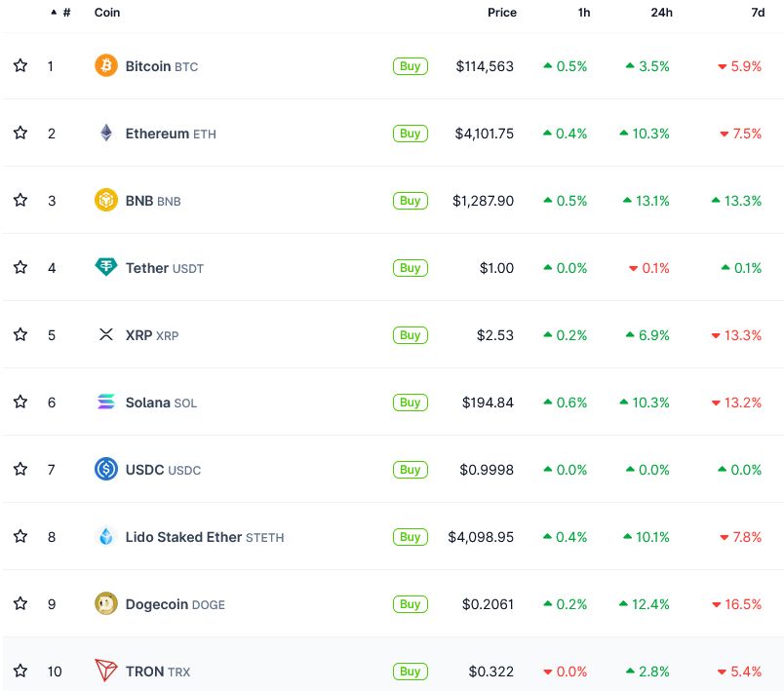Click the XRP logo icon
This screenshot has width=784, height=691.
(x=105, y=334)
